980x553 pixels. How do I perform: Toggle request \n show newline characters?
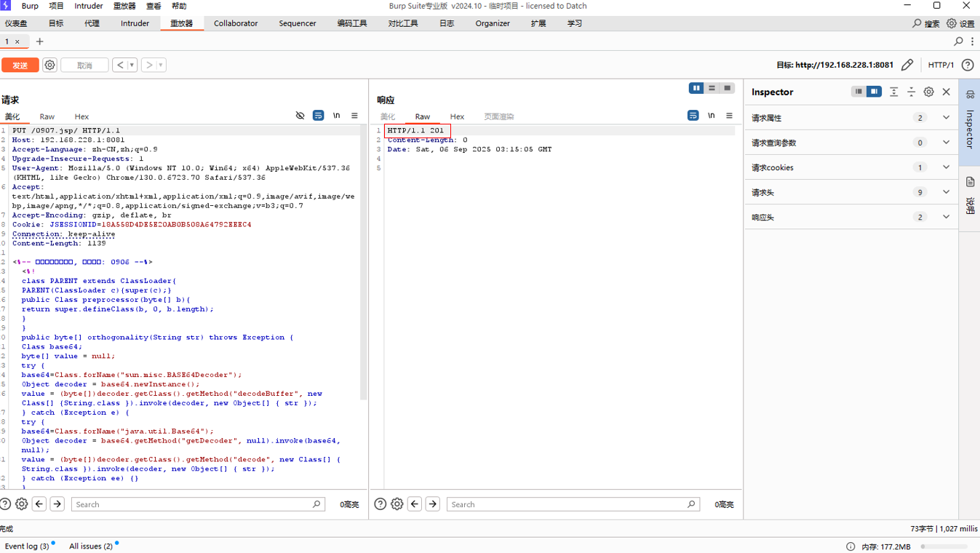pyautogui.click(x=336, y=116)
